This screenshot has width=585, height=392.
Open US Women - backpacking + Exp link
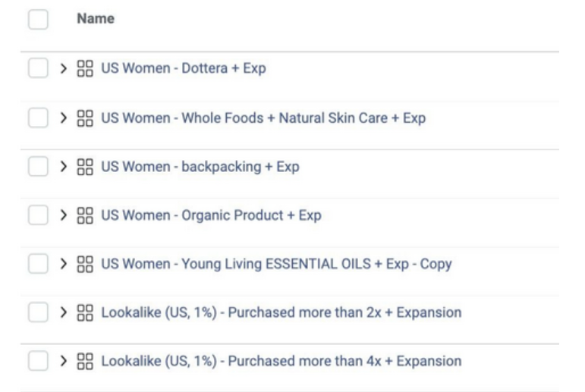click(200, 167)
